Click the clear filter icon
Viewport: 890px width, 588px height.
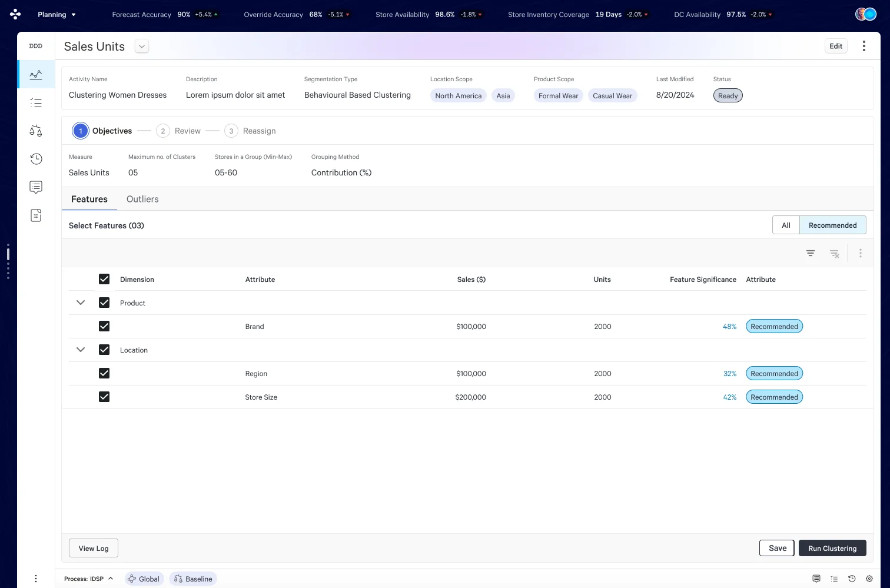point(834,254)
